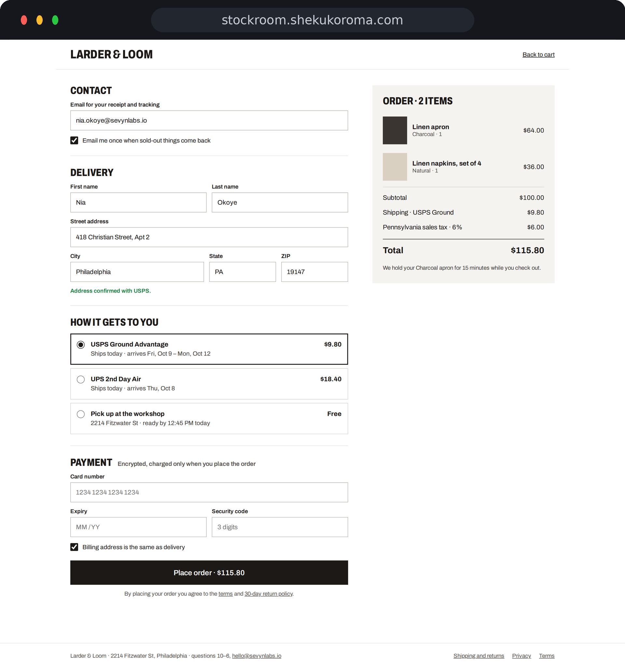Click the green maximize window dot
The width and height of the screenshot is (625, 672).
click(x=55, y=20)
